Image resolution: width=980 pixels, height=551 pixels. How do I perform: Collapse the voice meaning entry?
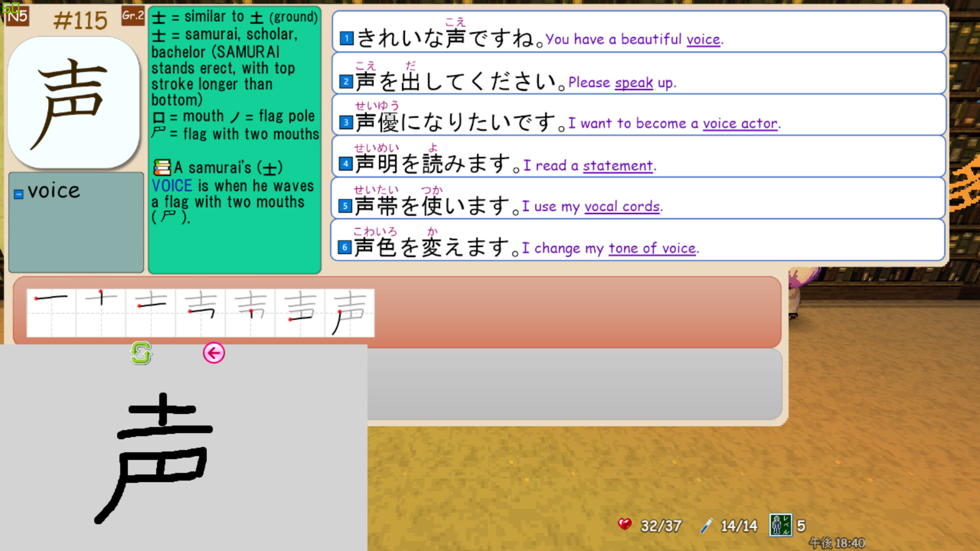pyautogui.click(x=19, y=194)
